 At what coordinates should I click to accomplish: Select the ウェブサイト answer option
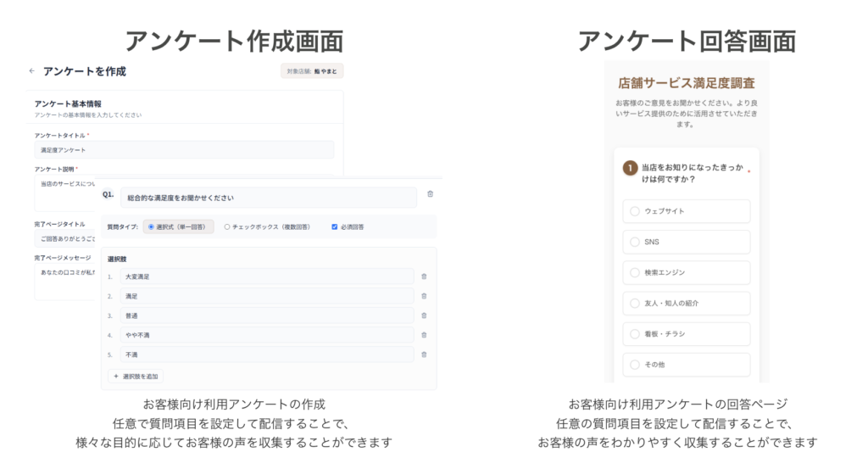tap(635, 211)
